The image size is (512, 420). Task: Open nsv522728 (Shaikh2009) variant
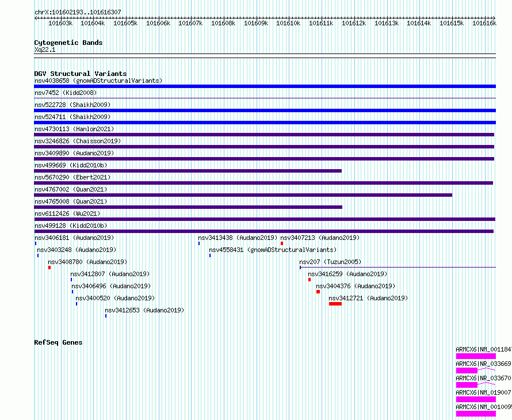(72, 105)
